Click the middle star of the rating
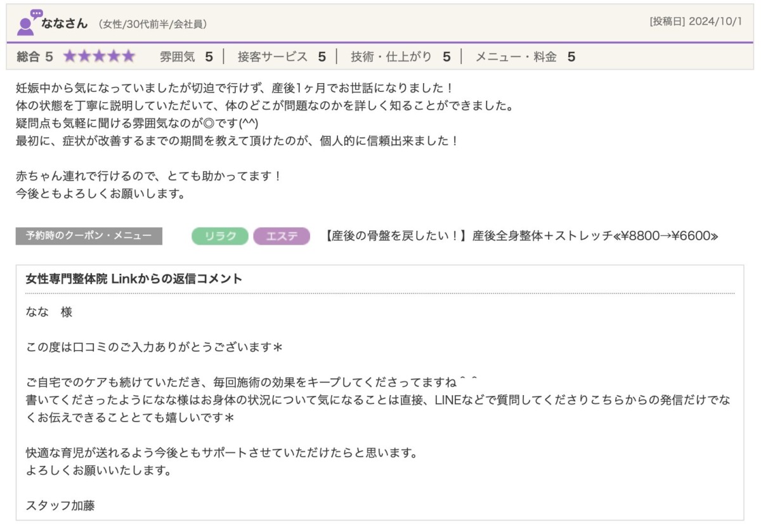This screenshot has height=532, width=761. click(100, 57)
